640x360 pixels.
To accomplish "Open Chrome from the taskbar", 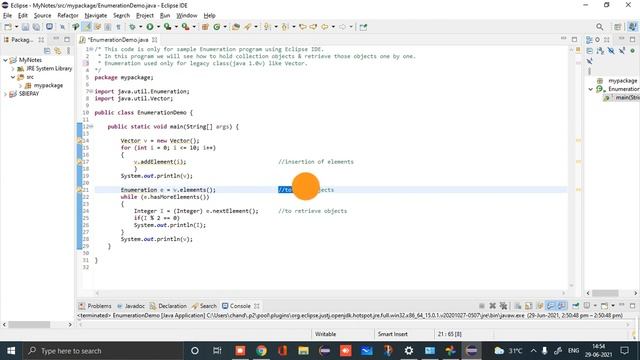I will pyautogui.click(x=261, y=351).
